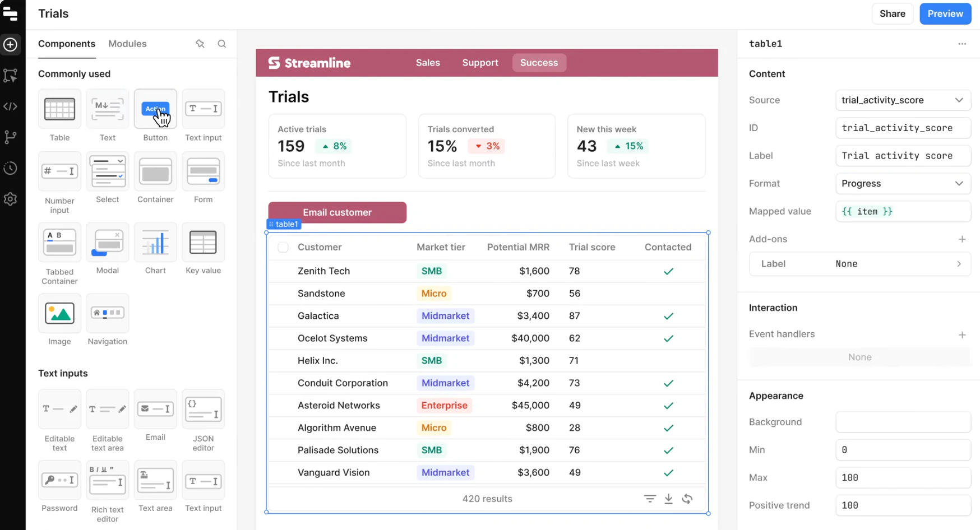Switch to the Modules tab
Viewport: 980px width, 530px height.
pos(127,44)
